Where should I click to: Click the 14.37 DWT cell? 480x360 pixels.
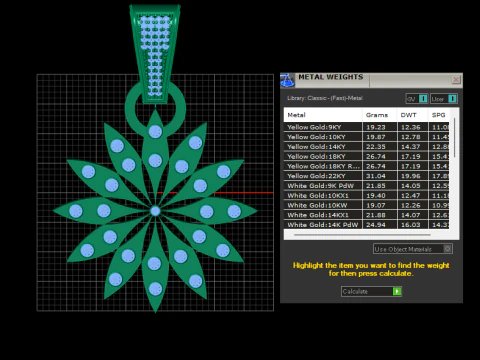click(x=413, y=147)
